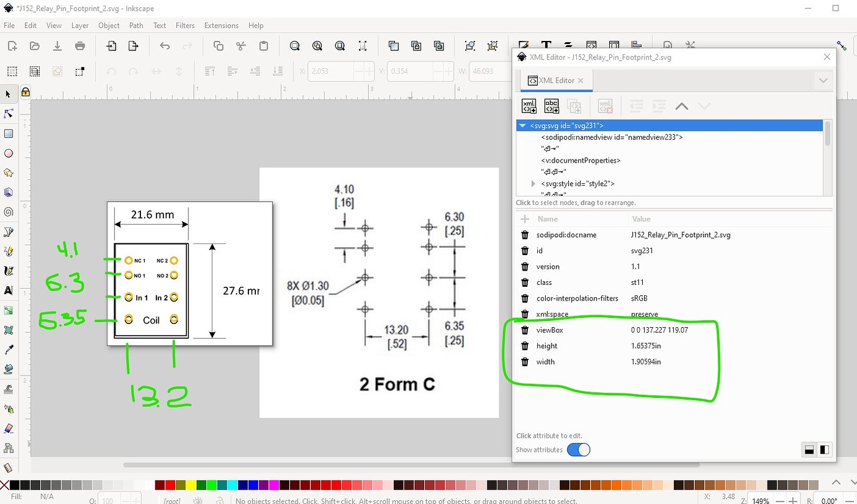Image resolution: width=857 pixels, height=504 pixels.
Task: Delete the width attribute using its trash icon
Action: coord(525,361)
